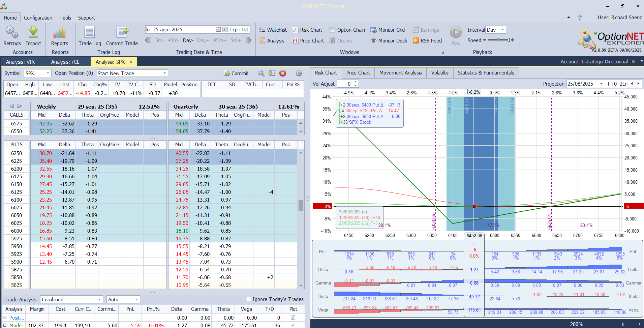
Task: Open the Watchlist window
Action: 273,30
